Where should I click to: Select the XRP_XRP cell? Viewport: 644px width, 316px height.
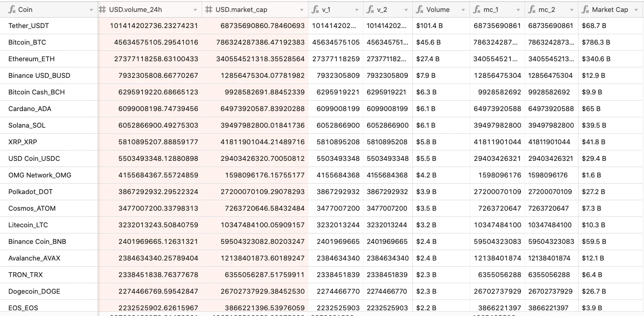49,142
